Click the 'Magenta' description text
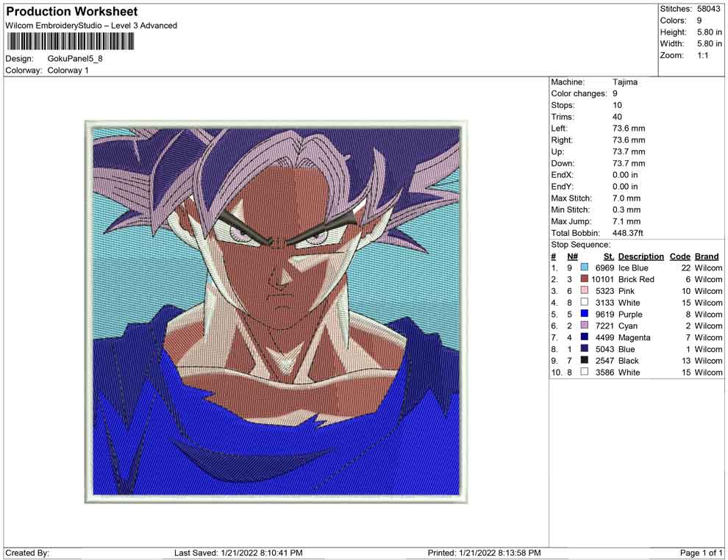 point(634,337)
